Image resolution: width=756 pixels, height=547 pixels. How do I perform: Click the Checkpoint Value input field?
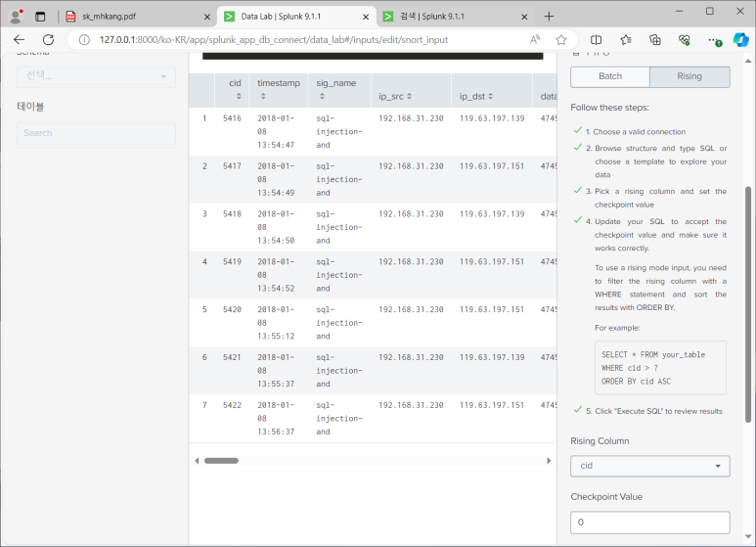[x=650, y=523]
